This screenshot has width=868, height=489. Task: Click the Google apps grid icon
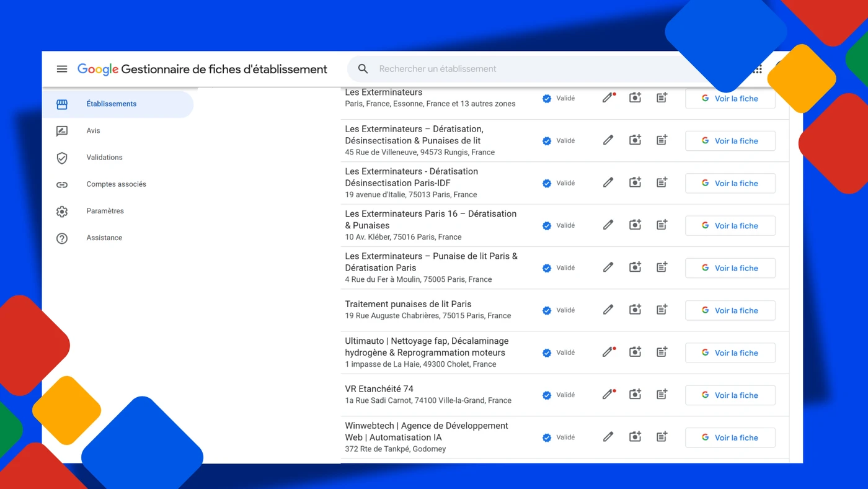point(757,69)
